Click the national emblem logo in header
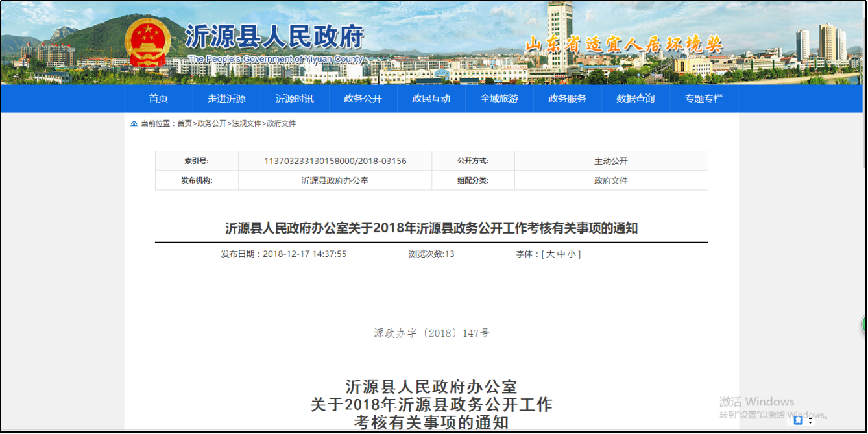 (x=147, y=43)
